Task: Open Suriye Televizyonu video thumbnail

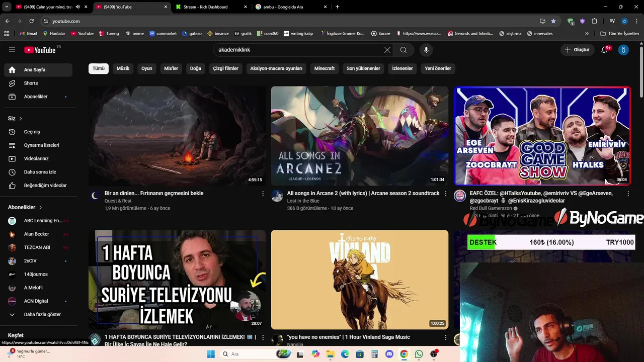Action: (x=177, y=280)
